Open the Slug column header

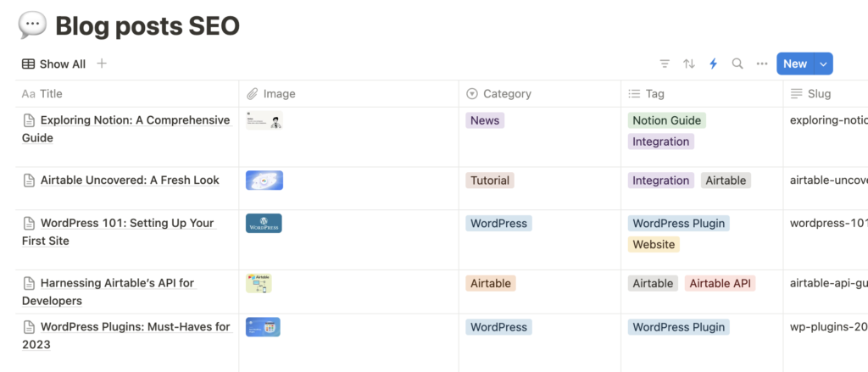click(826, 93)
